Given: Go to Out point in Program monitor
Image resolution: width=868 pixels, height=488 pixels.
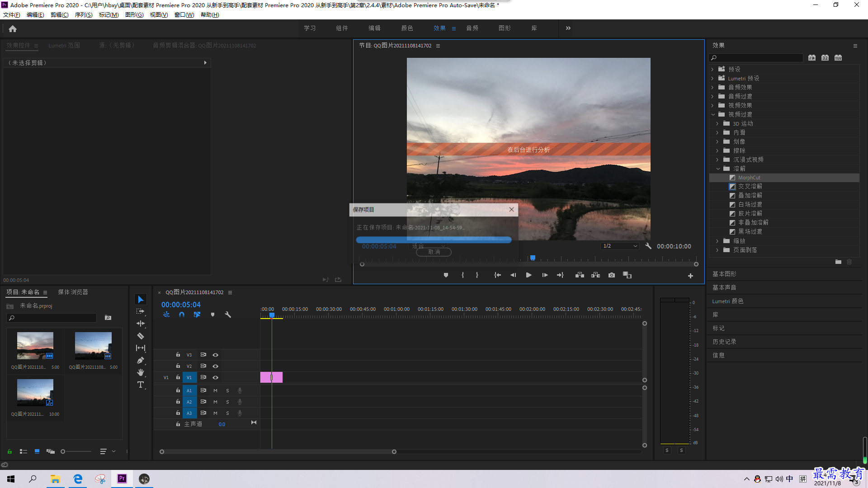Looking at the screenshot, I should point(561,275).
